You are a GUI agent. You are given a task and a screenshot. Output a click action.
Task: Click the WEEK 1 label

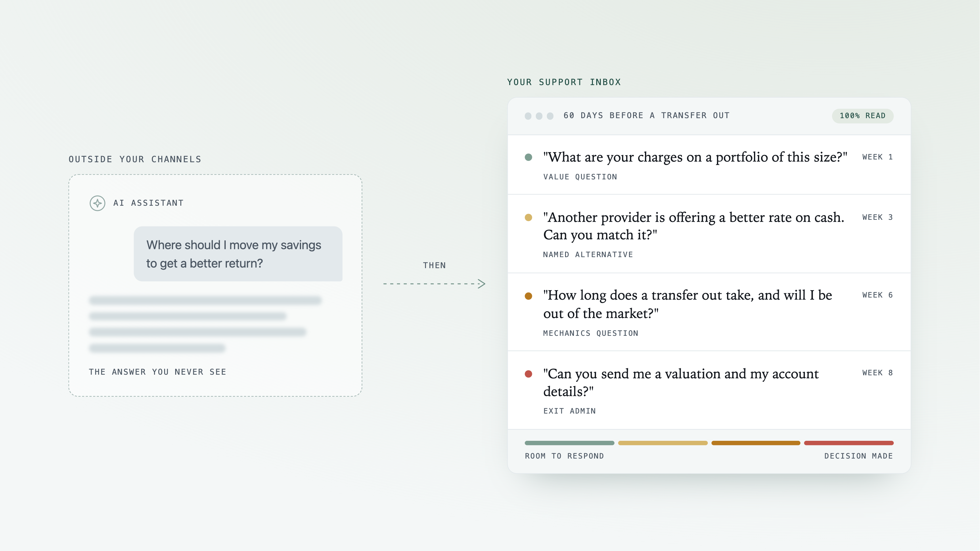tap(877, 157)
